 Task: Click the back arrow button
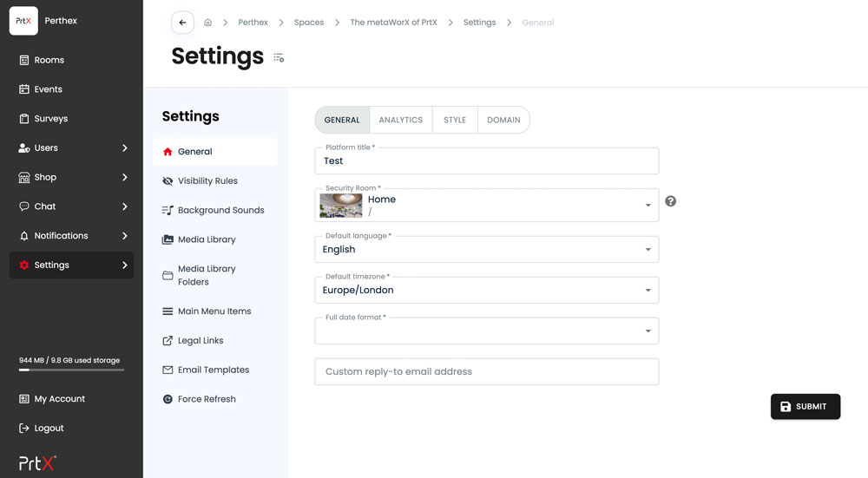pyautogui.click(x=182, y=23)
